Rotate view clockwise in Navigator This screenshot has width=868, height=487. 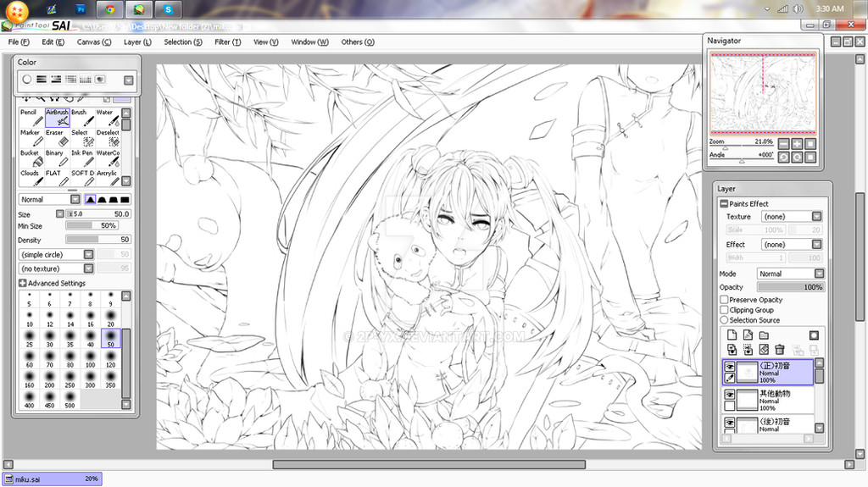point(797,158)
